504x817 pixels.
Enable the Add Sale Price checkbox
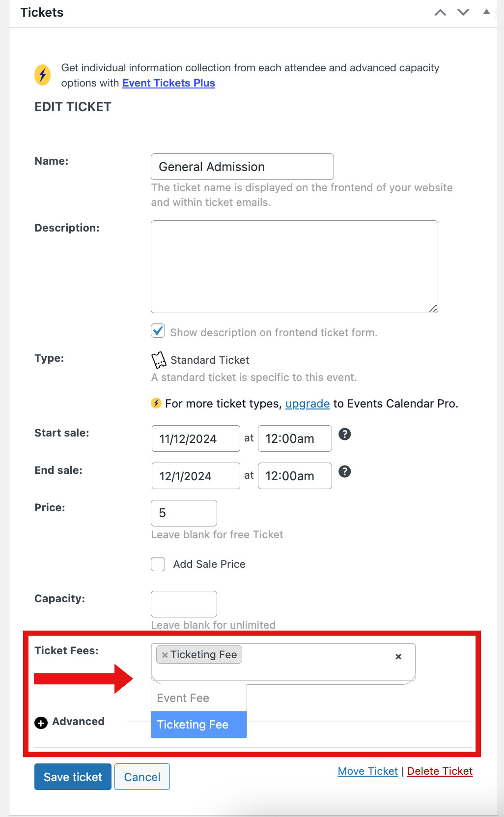pos(158,564)
